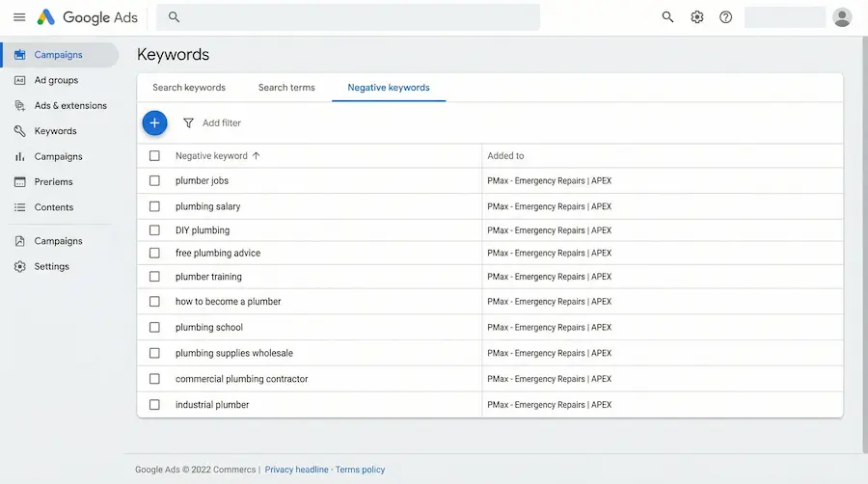The height and width of the screenshot is (484, 868).
Task: Click the 'plumber jobs' keyword text
Action: coord(202,181)
